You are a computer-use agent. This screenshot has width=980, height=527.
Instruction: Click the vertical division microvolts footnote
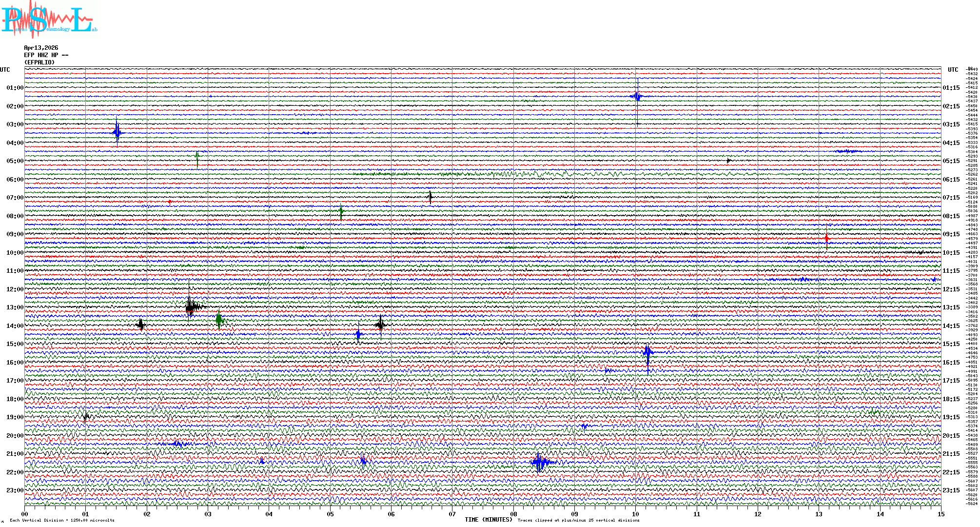point(62,520)
